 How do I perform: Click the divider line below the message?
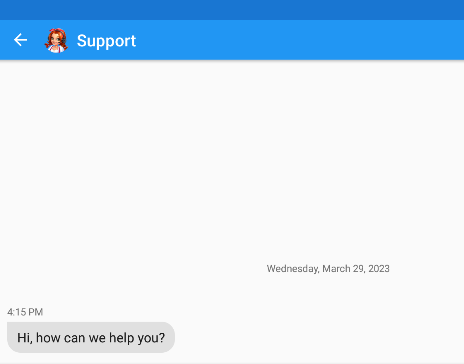click(232, 363)
